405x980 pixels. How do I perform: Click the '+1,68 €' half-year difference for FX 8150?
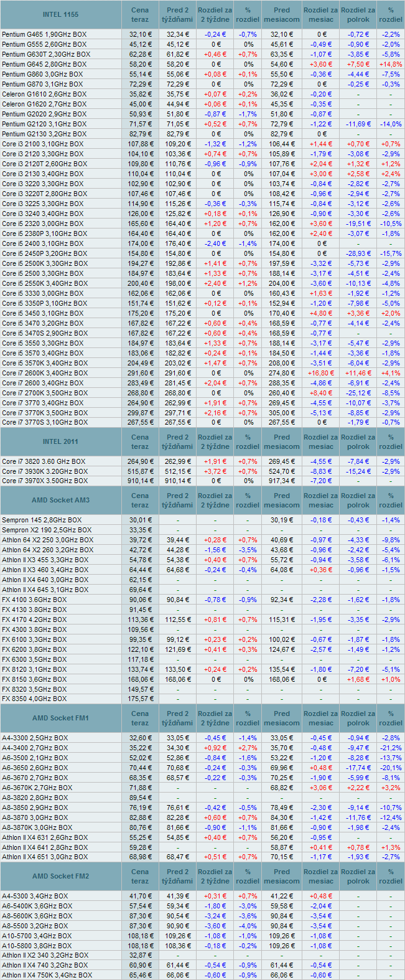[358, 679]
